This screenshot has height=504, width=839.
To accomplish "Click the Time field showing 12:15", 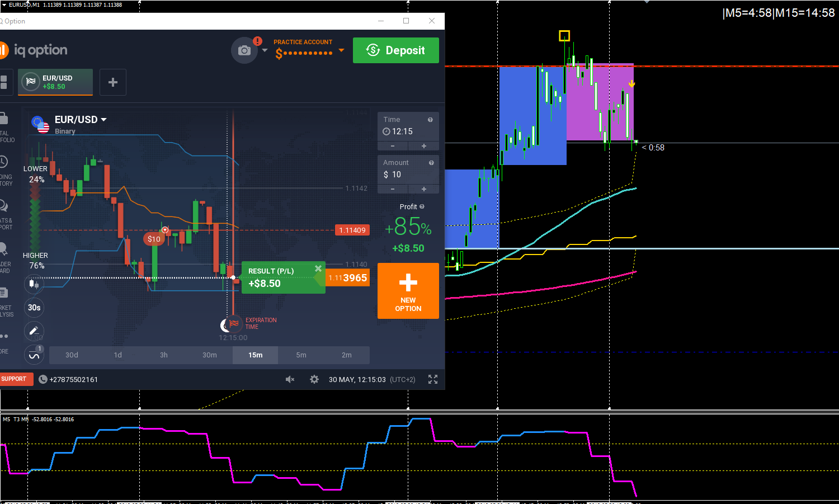I will pos(408,127).
